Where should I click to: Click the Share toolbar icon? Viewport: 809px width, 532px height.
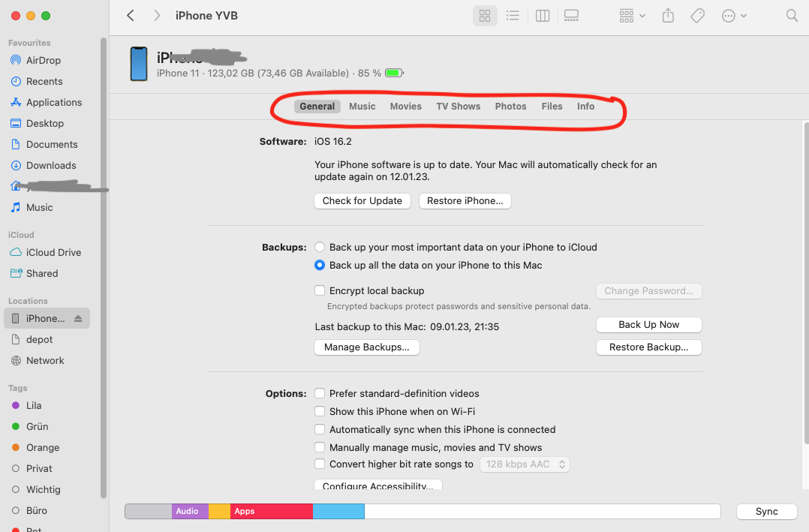(668, 16)
